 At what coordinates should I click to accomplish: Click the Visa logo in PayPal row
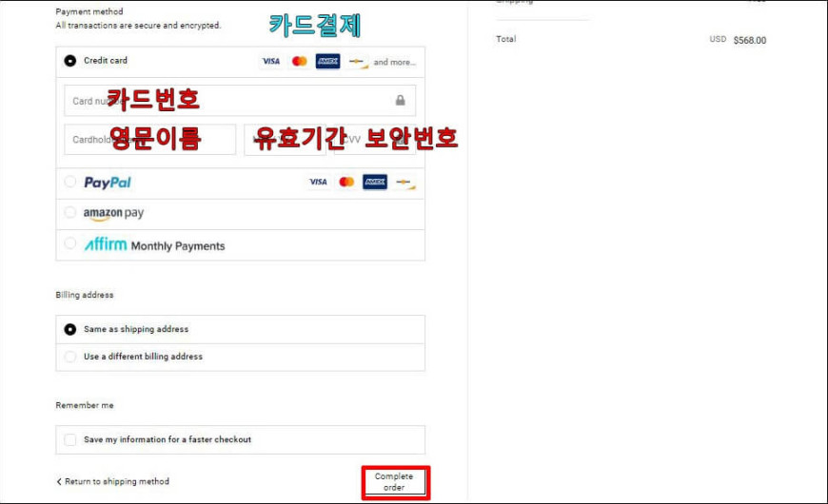pyautogui.click(x=318, y=182)
